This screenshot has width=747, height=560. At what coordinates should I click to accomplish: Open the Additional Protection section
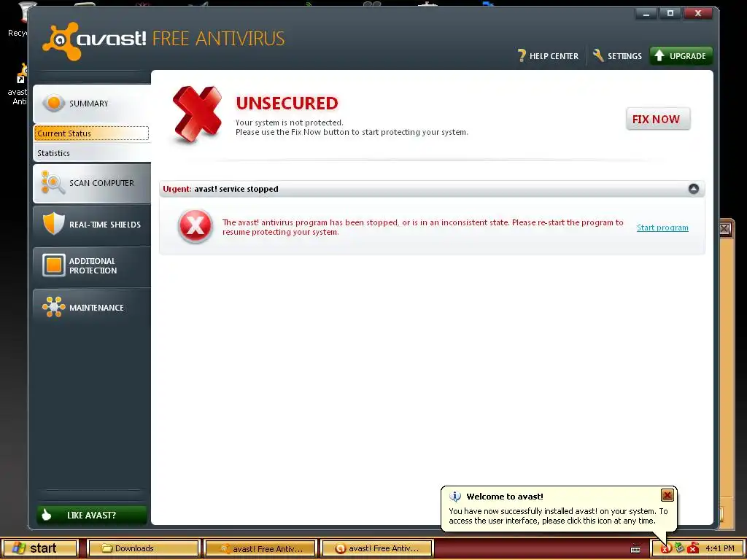click(92, 265)
